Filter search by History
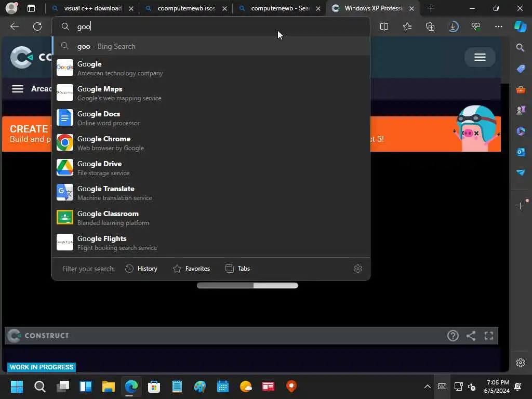532x399 pixels. (141, 269)
